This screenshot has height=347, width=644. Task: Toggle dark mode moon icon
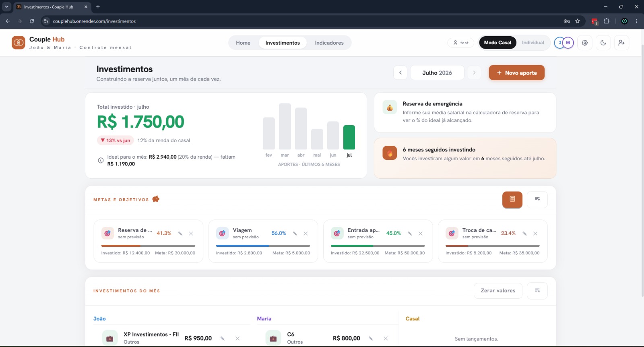tap(603, 43)
